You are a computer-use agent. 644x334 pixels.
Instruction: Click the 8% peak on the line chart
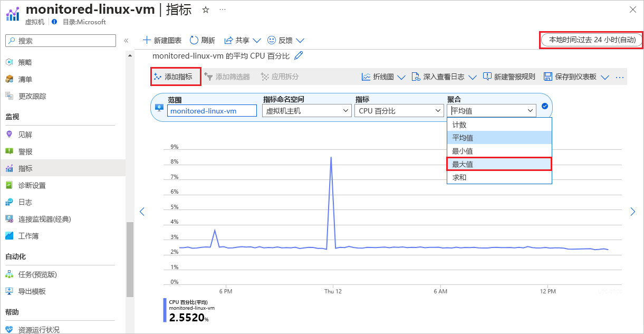pos(331,157)
